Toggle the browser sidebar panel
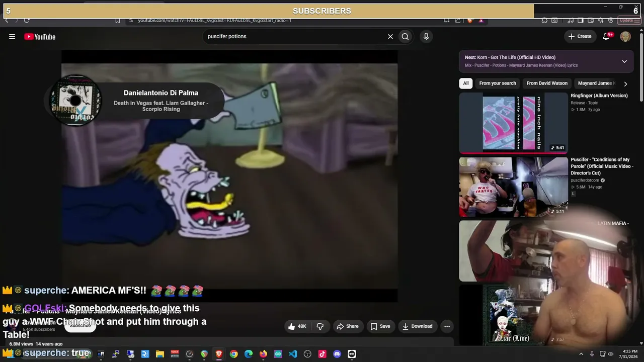Viewport: 644px width, 362px height. pos(580,20)
